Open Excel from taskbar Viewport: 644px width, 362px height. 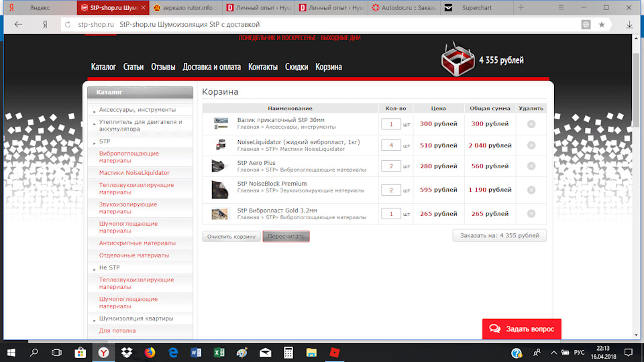coord(219,353)
